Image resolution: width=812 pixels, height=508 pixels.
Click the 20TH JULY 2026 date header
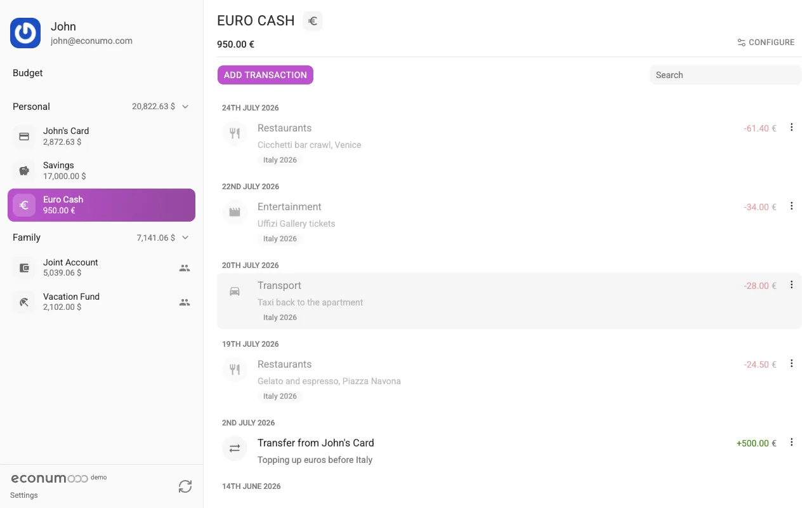(x=251, y=265)
